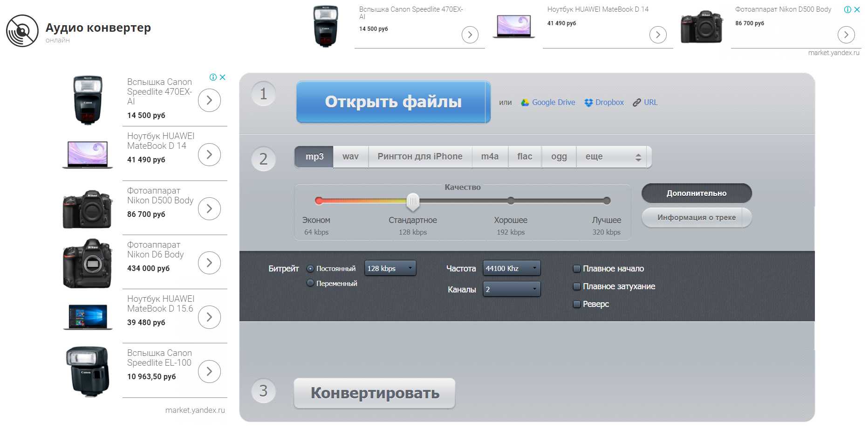868x431 pixels.
Task: Click the 39 480 руб price text
Action: click(146, 323)
